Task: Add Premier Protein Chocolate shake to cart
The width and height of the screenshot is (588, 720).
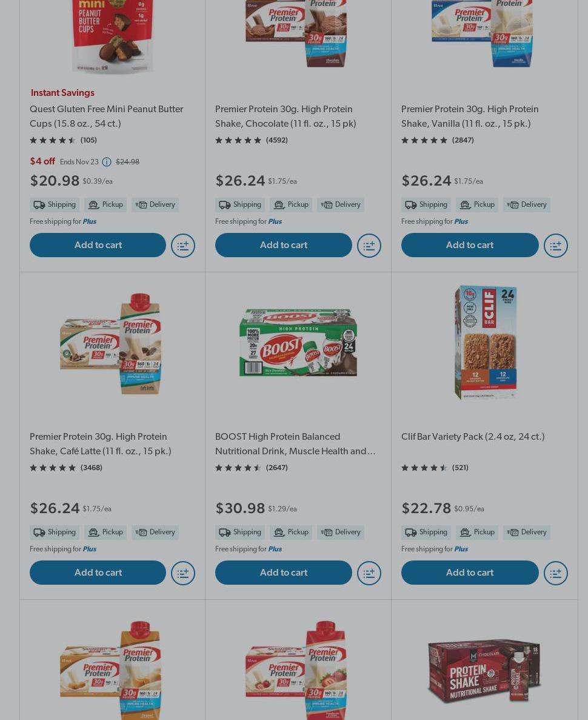Action: pos(283,245)
